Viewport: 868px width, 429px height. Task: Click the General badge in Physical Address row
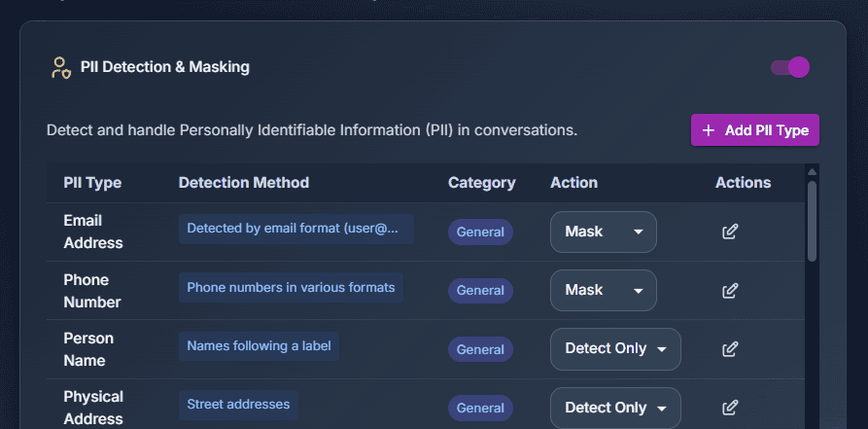(480, 408)
